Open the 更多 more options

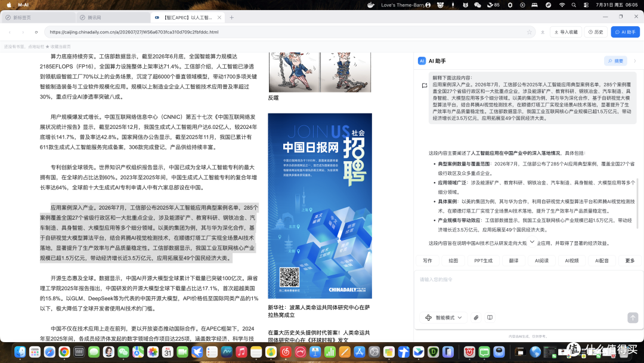pos(630,261)
